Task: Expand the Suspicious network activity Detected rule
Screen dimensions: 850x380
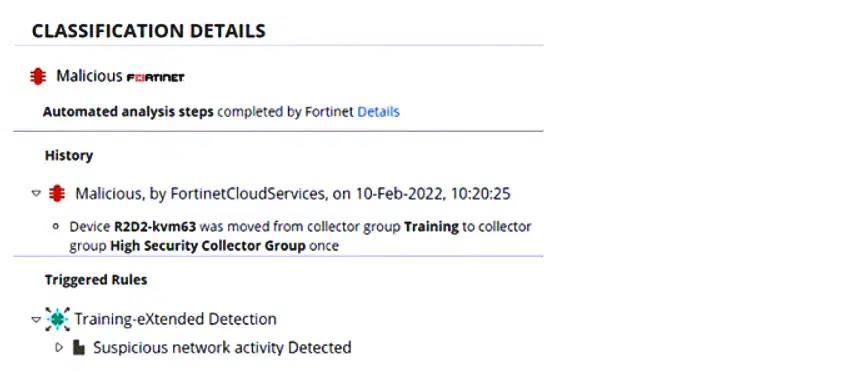Action: tap(60, 347)
